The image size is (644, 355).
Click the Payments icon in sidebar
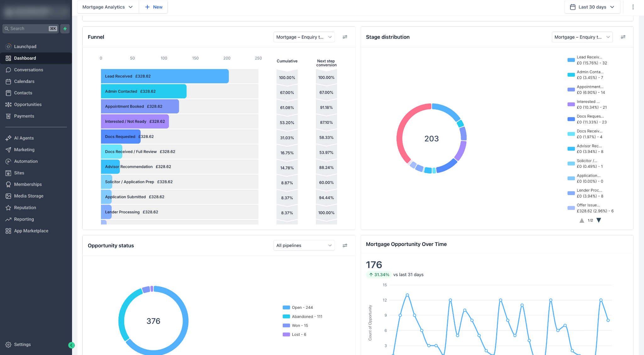(x=8, y=116)
